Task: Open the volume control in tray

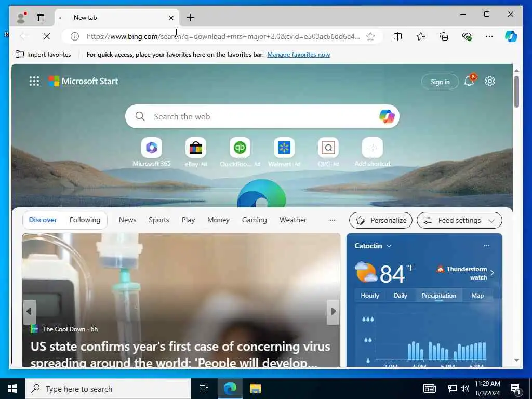Action: click(x=465, y=389)
